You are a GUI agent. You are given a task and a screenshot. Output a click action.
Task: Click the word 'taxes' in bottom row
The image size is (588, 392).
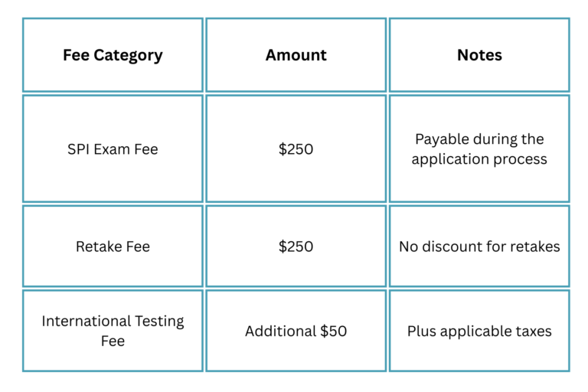pyautogui.click(x=532, y=332)
